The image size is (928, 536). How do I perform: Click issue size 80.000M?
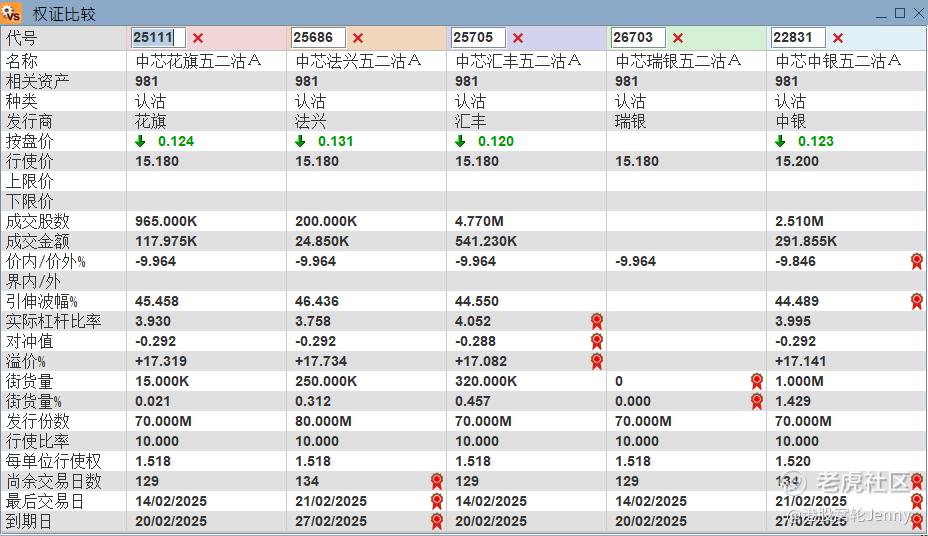(323, 421)
